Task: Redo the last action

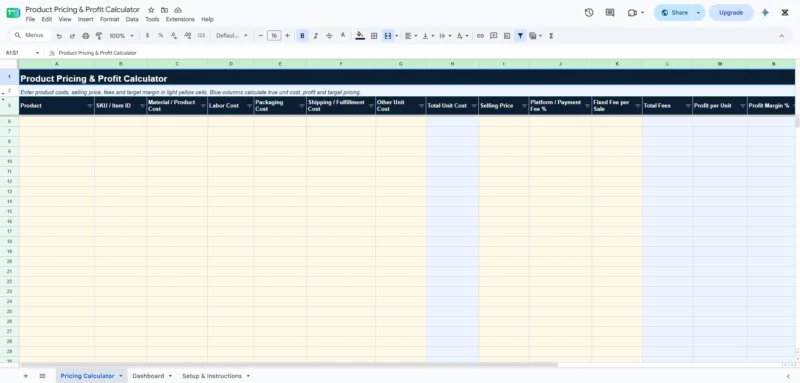Action: tap(72, 36)
